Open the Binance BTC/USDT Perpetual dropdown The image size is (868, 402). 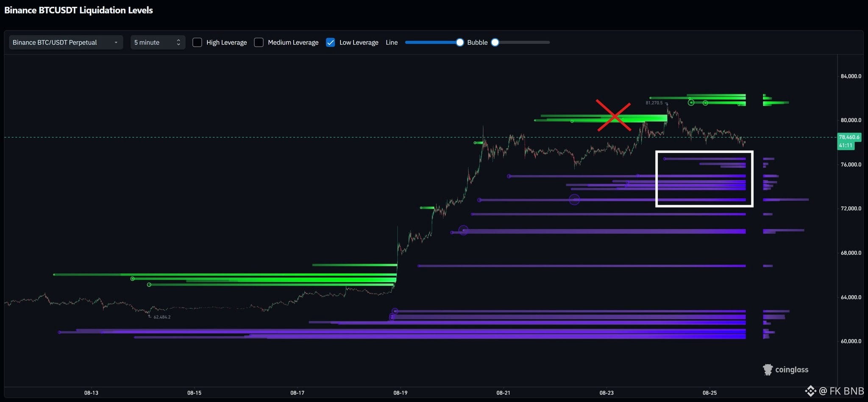(66, 42)
